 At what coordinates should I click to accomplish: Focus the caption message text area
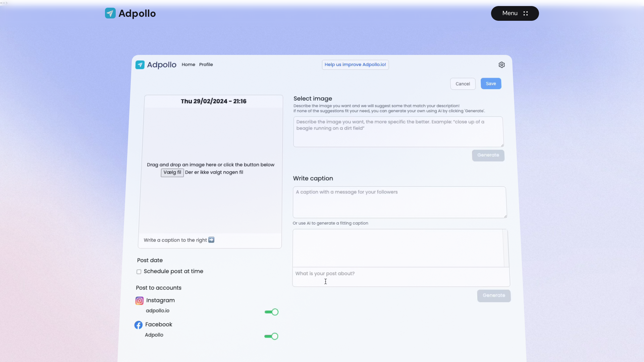coord(399,202)
